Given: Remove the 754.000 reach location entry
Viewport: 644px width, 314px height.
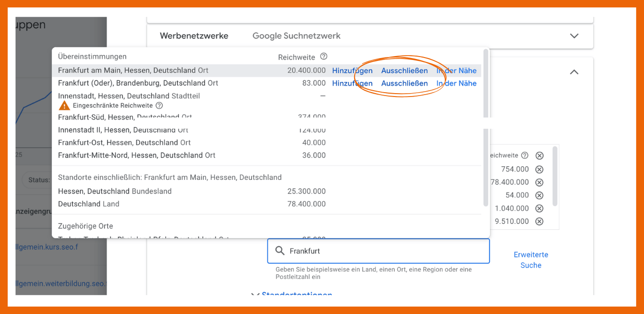Looking at the screenshot, I should (x=539, y=169).
